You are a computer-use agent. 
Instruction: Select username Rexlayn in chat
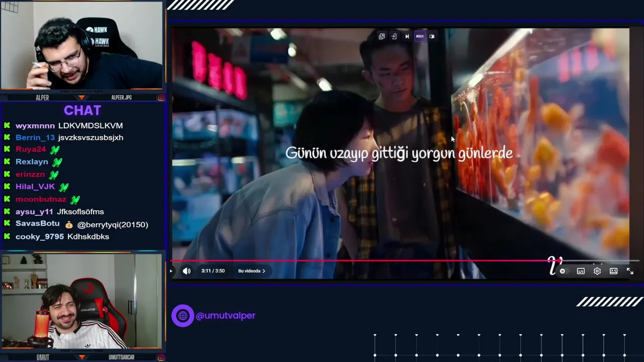pos(32,162)
